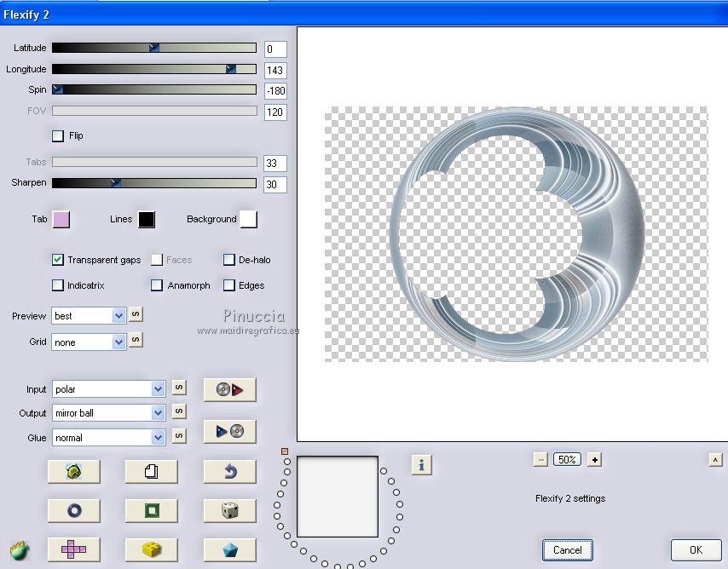The width and height of the screenshot is (728, 569).
Task: Click the Sharpen value field 30
Action: click(x=275, y=185)
